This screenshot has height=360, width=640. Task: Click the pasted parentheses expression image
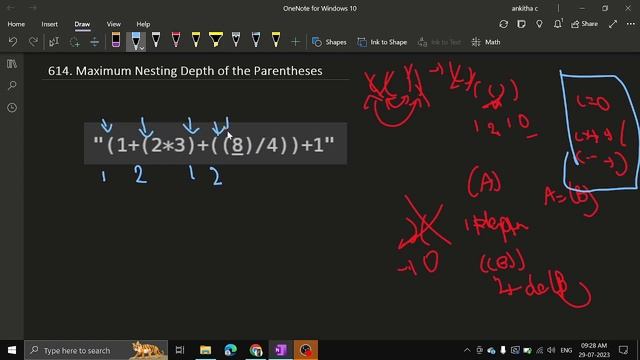pyautogui.click(x=216, y=144)
